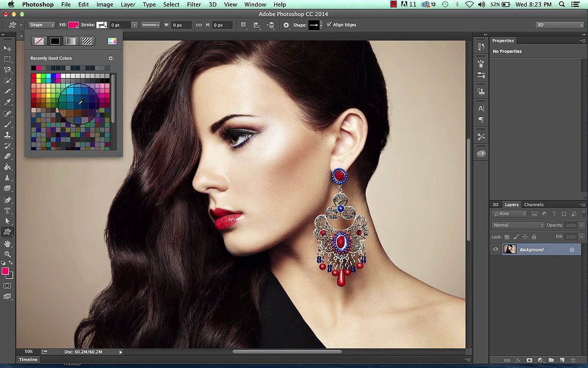The height and width of the screenshot is (368, 588).
Task: Select the Rectangular Marquee tool
Action: coord(8,59)
